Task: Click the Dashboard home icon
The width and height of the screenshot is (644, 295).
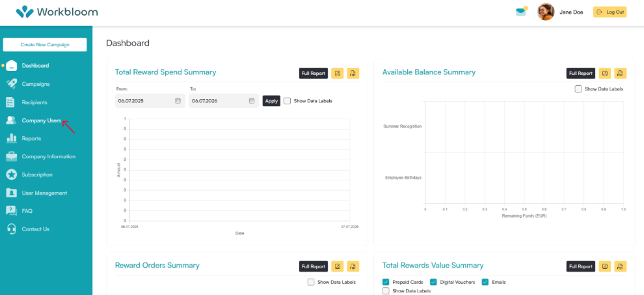Action: point(12,65)
